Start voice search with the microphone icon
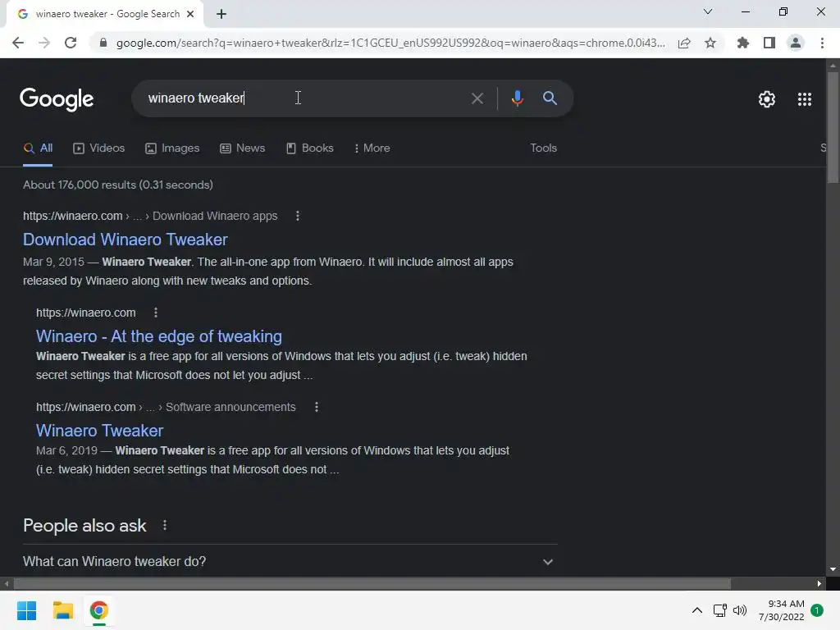Image resolution: width=840 pixels, height=630 pixels. tap(517, 98)
